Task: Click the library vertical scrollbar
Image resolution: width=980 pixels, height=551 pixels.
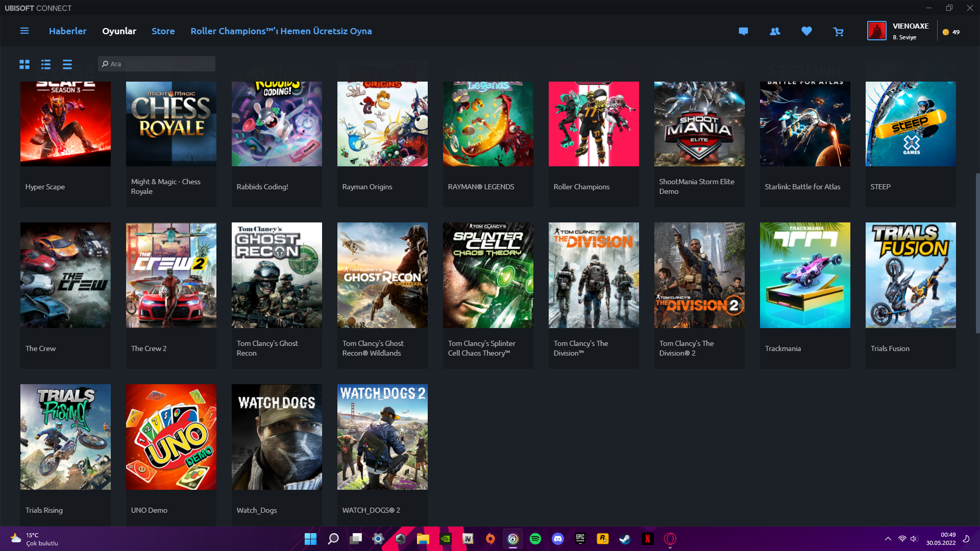Action: click(x=977, y=254)
